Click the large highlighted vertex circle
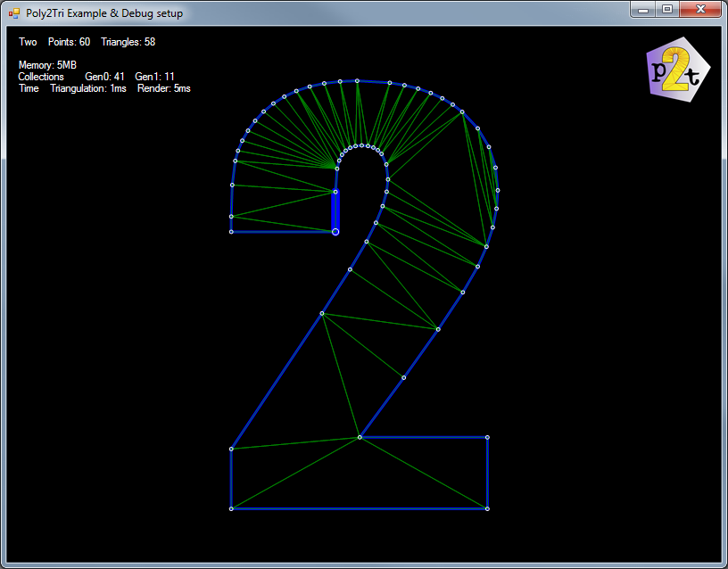This screenshot has width=728, height=569. coord(335,232)
